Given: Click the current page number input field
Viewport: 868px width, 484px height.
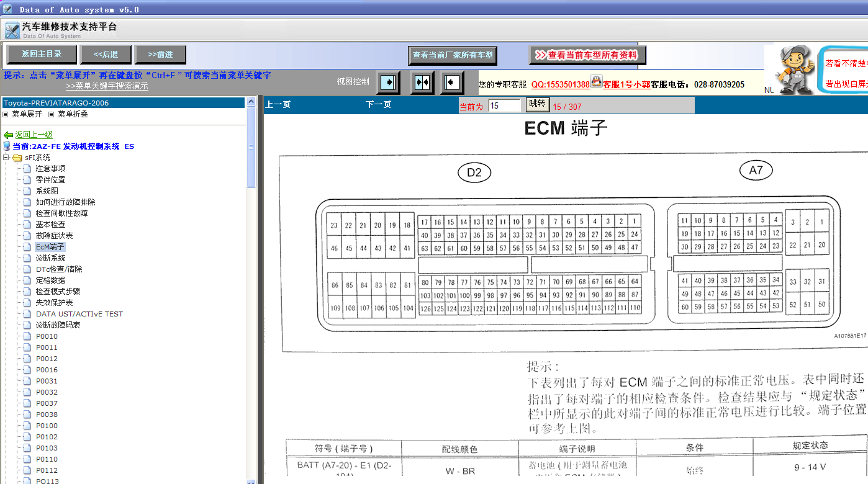Looking at the screenshot, I should (504, 106).
